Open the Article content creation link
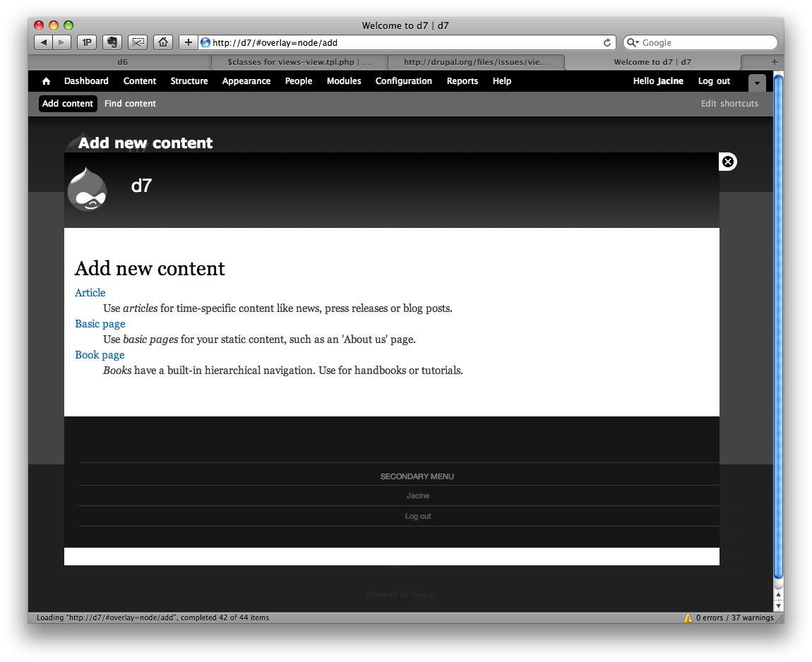The image size is (812, 662). pos(90,293)
